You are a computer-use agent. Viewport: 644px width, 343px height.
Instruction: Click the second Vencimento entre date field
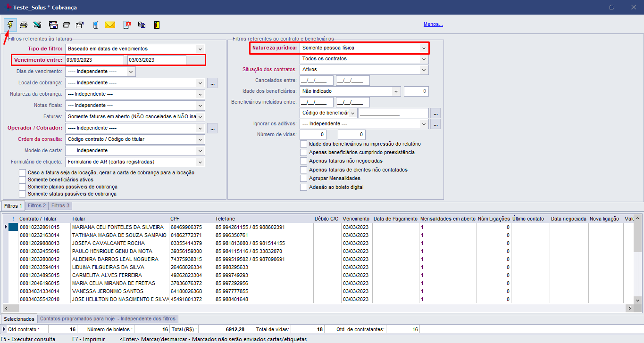click(157, 60)
